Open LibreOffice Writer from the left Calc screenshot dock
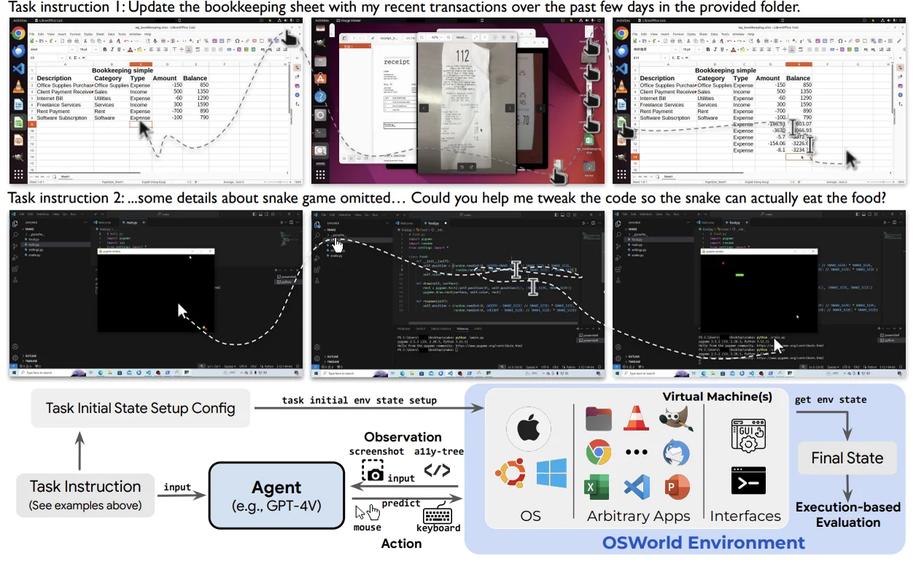The width and height of the screenshot is (924, 564). (18, 104)
